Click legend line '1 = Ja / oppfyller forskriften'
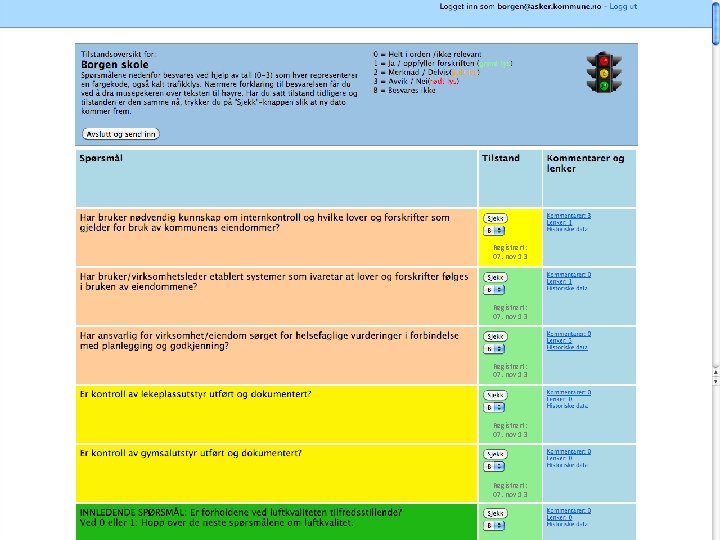Screen dimensions: 720x540 pyautogui.click(x=443, y=63)
